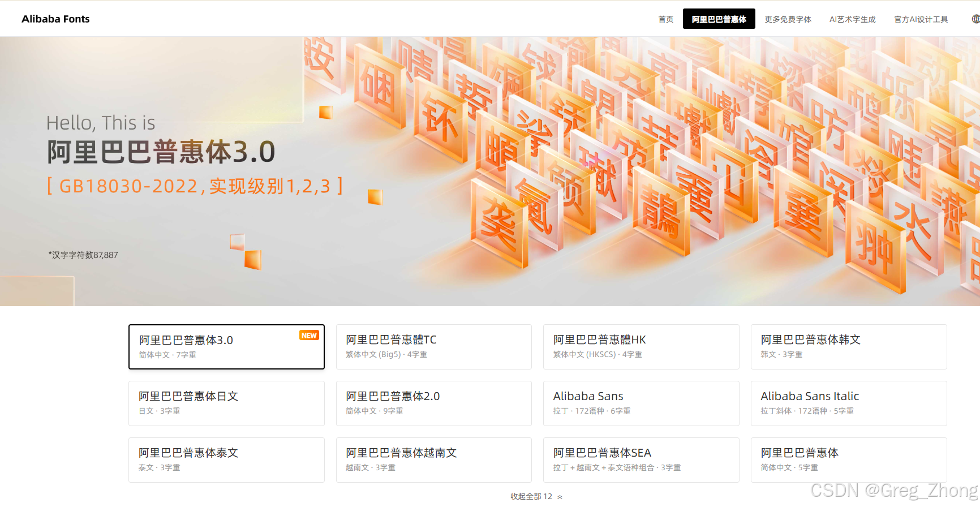The height and width of the screenshot is (507, 980).
Task: Pick the 阿里巴巴普惠体越南文 font card
Action: pyautogui.click(x=434, y=460)
